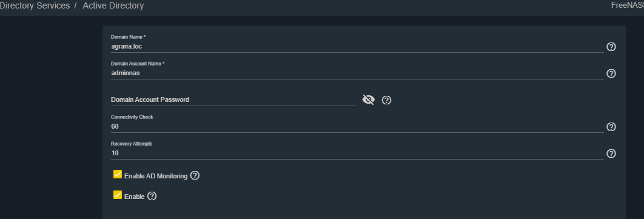This screenshot has height=219, width=644.
Task: Click the "Enable AD Monitoring" label text
Action: [156, 176]
